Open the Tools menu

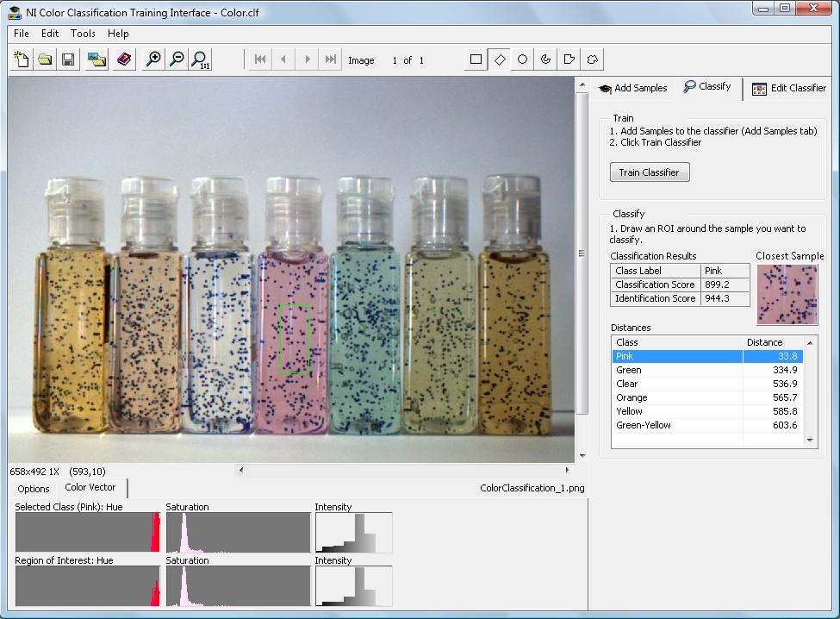click(x=83, y=34)
